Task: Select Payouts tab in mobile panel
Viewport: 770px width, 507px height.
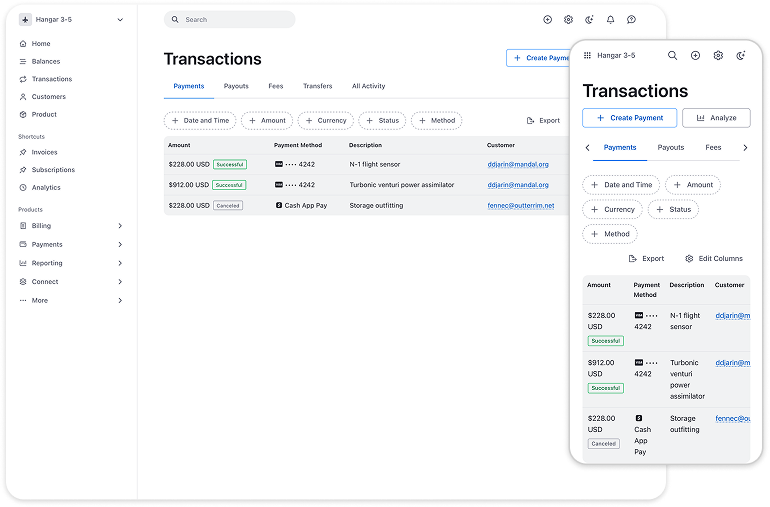Action: click(671, 148)
